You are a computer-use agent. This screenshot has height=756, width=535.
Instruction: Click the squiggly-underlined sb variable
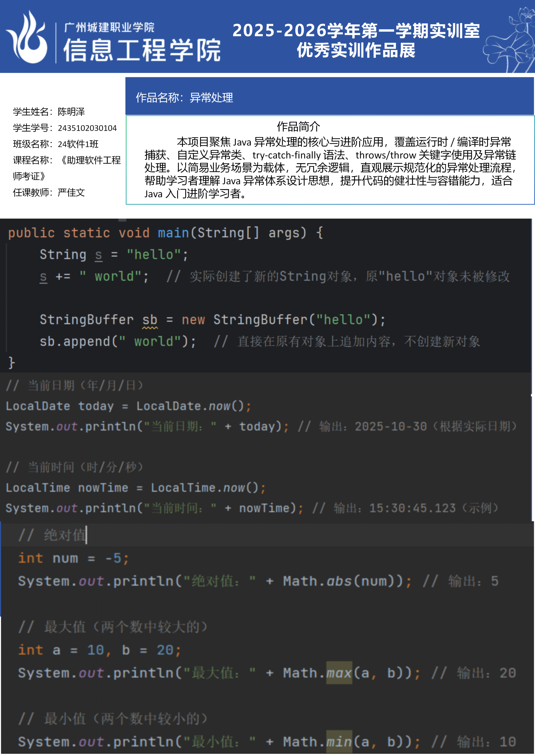[x=150, y=320]
